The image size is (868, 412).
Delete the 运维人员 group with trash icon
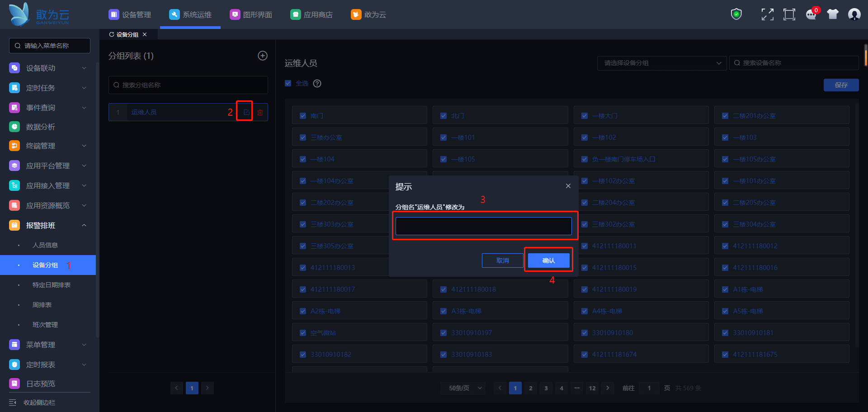point(260,112)
